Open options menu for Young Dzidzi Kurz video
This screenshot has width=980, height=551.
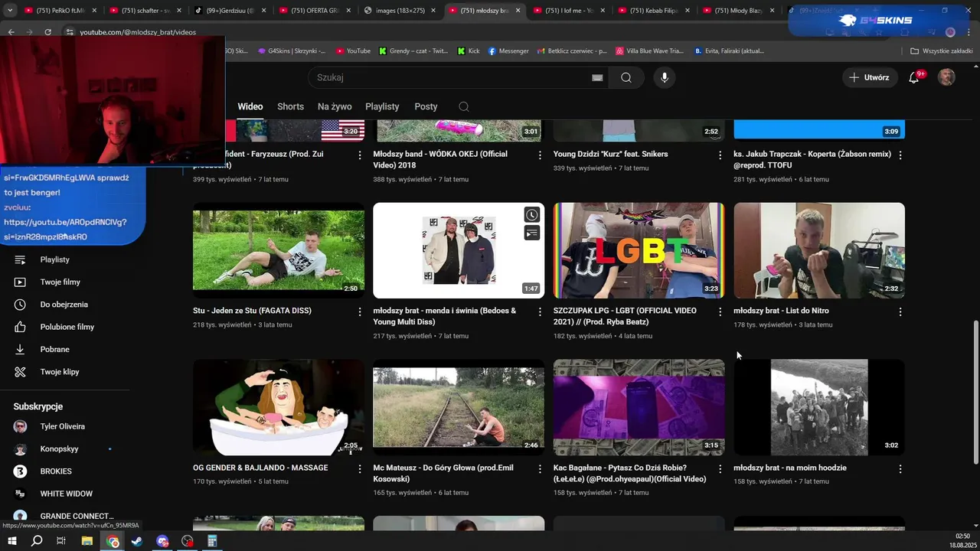(x=720, y=155)
